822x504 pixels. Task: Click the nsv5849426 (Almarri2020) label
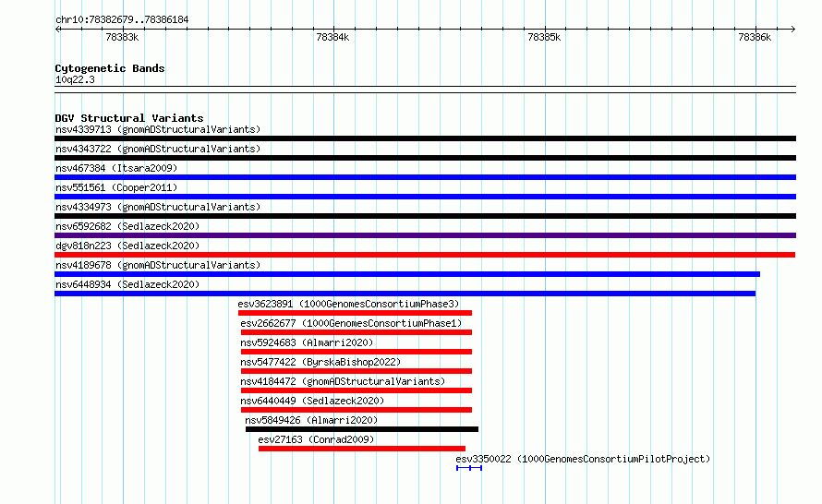point(311,420)
